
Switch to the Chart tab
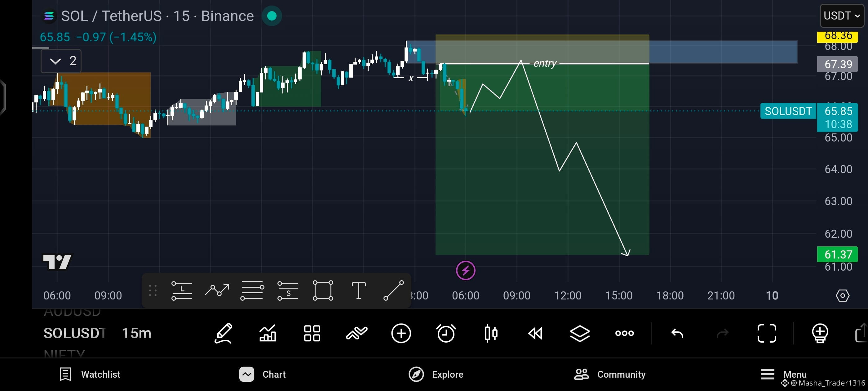pyautogui.click(x=263, y=374)
